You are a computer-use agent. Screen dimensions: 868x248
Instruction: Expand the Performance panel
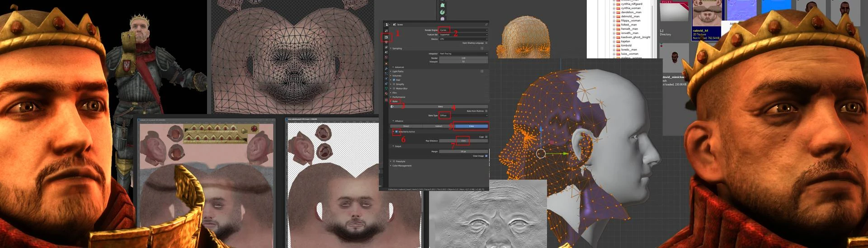pyautogui.click(x=391, y=97)
